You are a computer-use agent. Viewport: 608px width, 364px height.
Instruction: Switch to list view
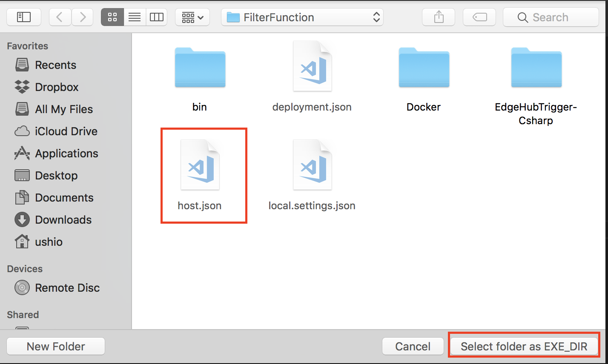pyautogui.click(x=135, y=17)
